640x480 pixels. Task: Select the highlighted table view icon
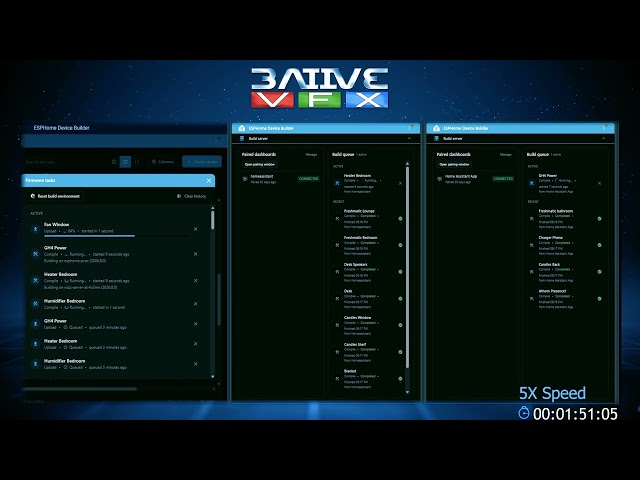(125, 162)
